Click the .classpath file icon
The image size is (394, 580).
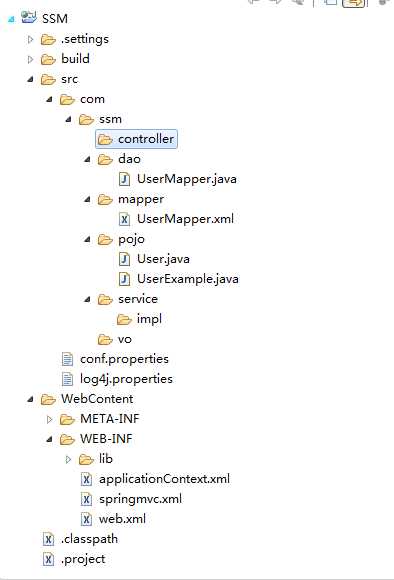click(x=48, y=539)
